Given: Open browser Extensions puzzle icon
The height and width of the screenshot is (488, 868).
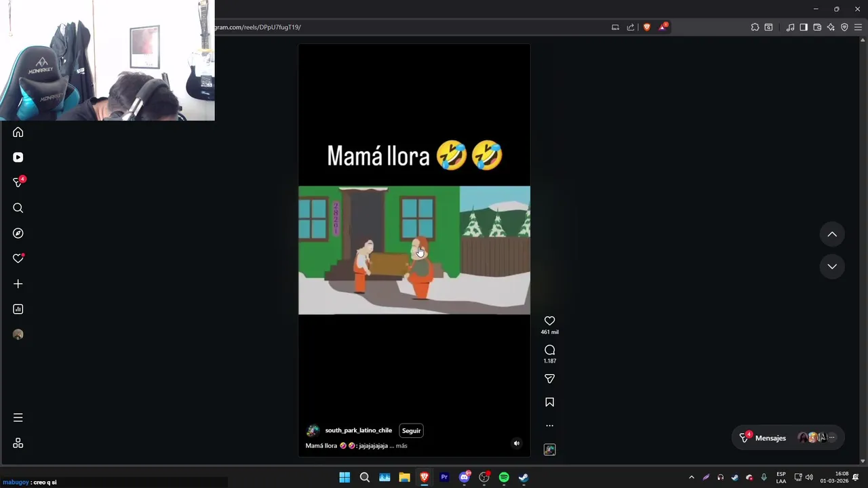Looking at the screenshot, I should point(755,27).
